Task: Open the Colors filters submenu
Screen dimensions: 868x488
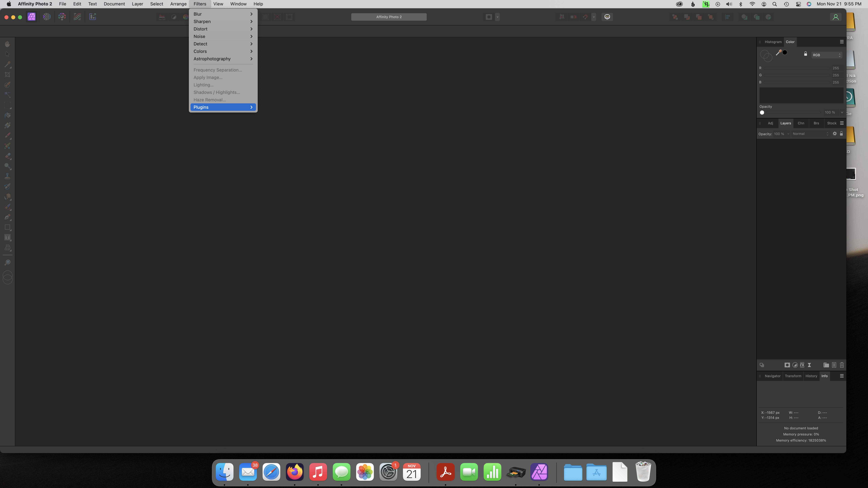Action: click(223, 51)
